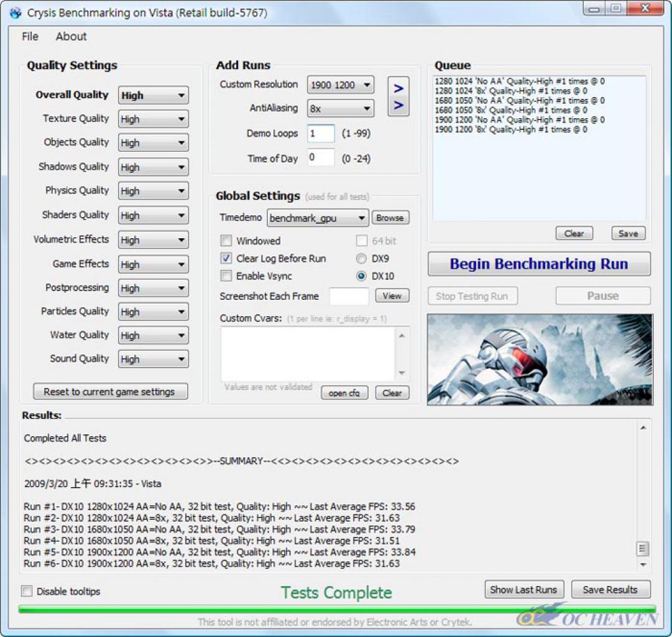Open the Timedemo benchmark_gpu dropdown
The image size is (672, 637).
coord(318,218)
